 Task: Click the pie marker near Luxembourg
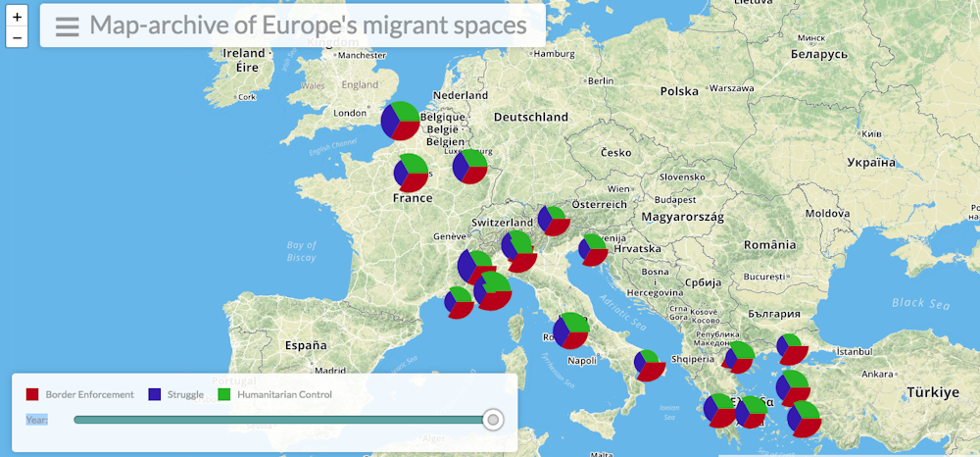pyautogui.click(x=469, y=167)
